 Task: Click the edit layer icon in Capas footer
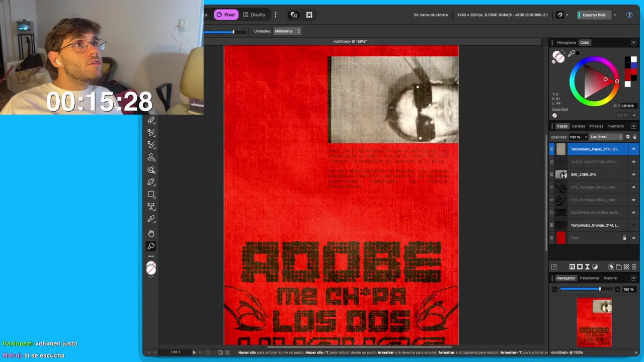pos(554,267)
